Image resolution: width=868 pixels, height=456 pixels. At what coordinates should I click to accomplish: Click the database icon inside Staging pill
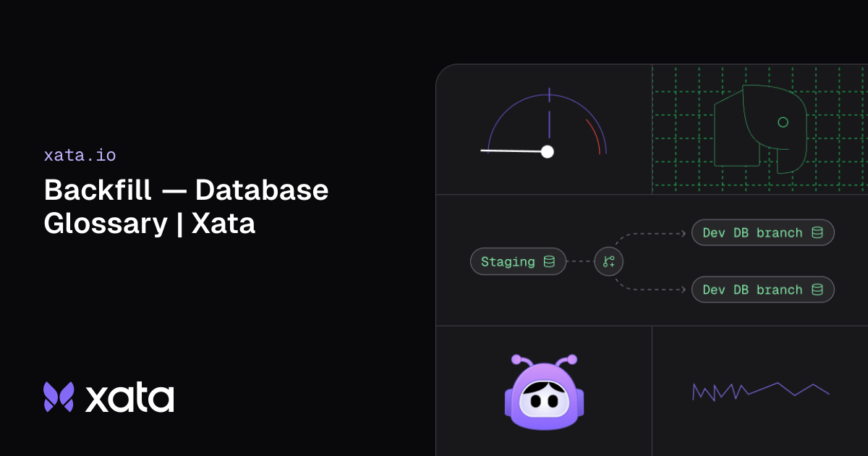coord(549,262)
